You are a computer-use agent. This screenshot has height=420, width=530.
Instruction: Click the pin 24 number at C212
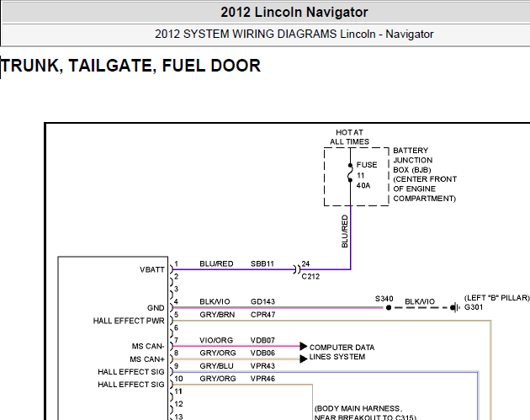coord(305,263)
